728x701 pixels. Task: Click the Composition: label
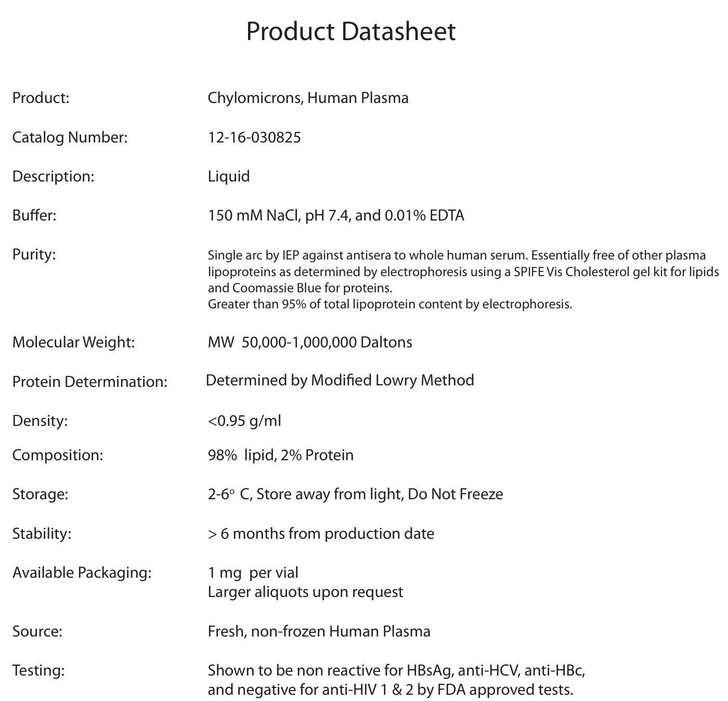coord(58,455)
